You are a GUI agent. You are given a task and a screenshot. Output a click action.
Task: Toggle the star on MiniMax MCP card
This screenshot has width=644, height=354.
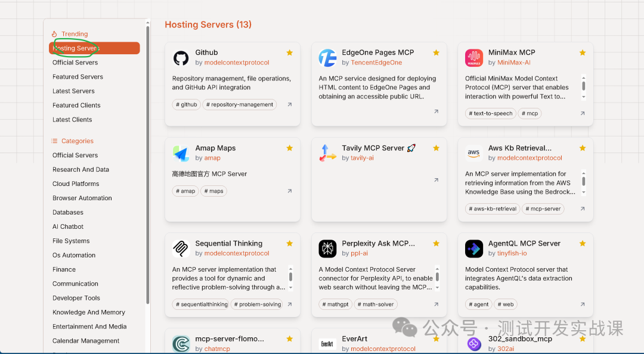pyautogui.click(x=583, y=52)
